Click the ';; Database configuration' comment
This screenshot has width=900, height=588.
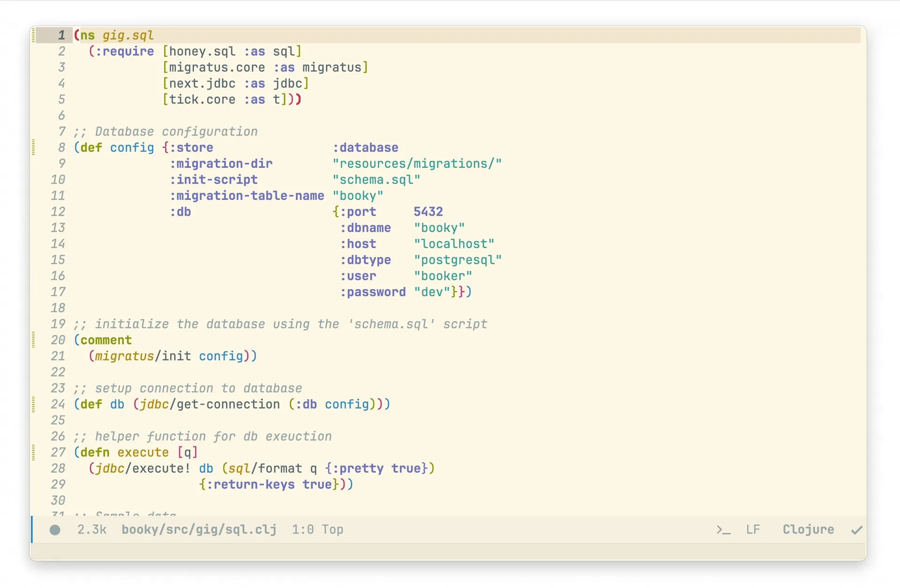point(165,132)
